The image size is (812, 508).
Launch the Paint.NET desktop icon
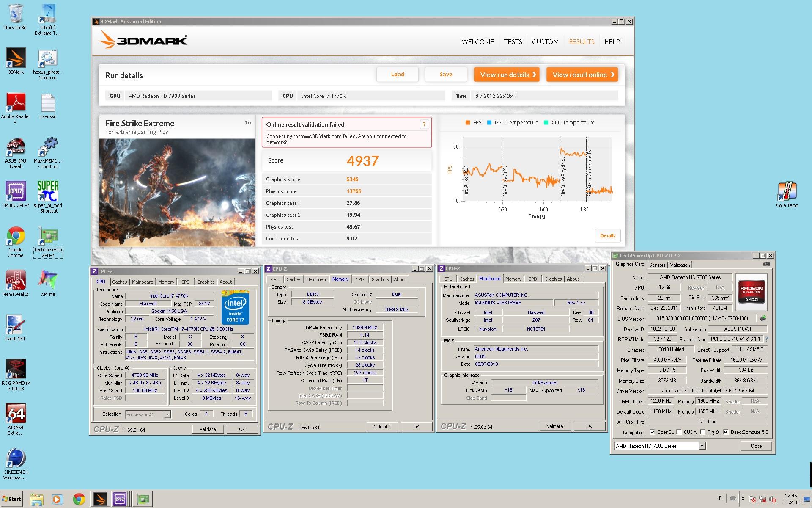(16, 328)
